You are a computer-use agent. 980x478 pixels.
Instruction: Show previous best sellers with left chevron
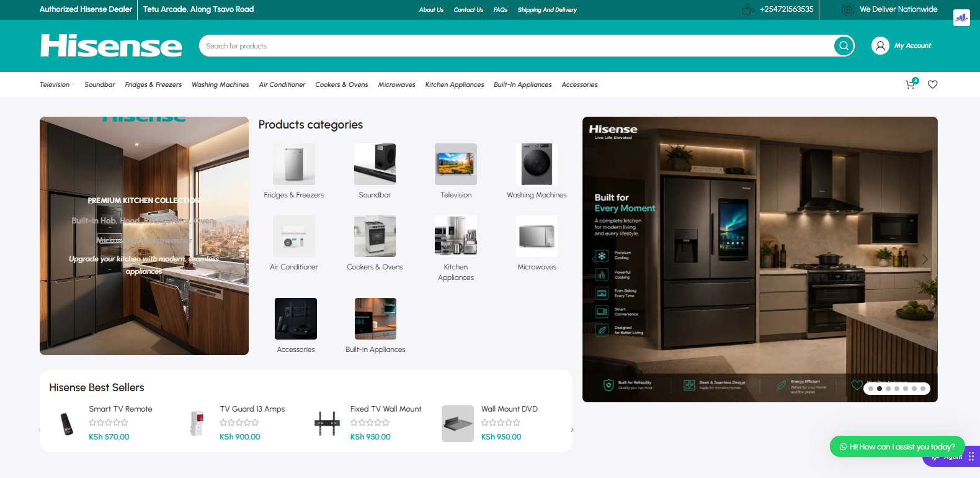pyautogui.click(x=40, y=430)
